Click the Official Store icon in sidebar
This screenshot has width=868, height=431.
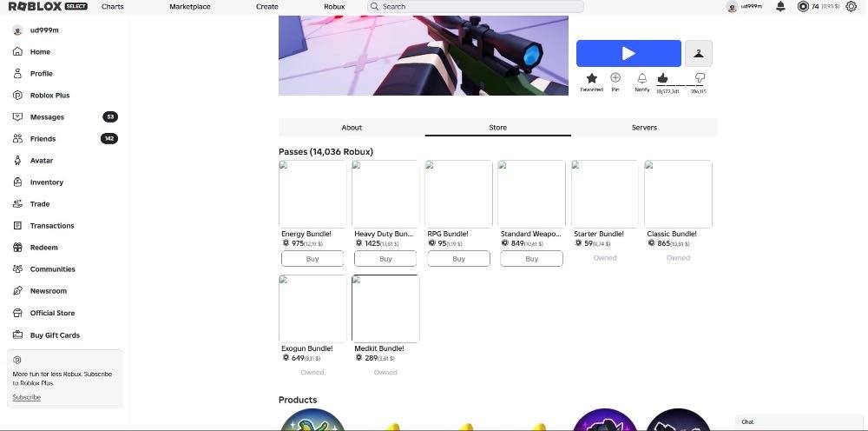coord(17,313)
